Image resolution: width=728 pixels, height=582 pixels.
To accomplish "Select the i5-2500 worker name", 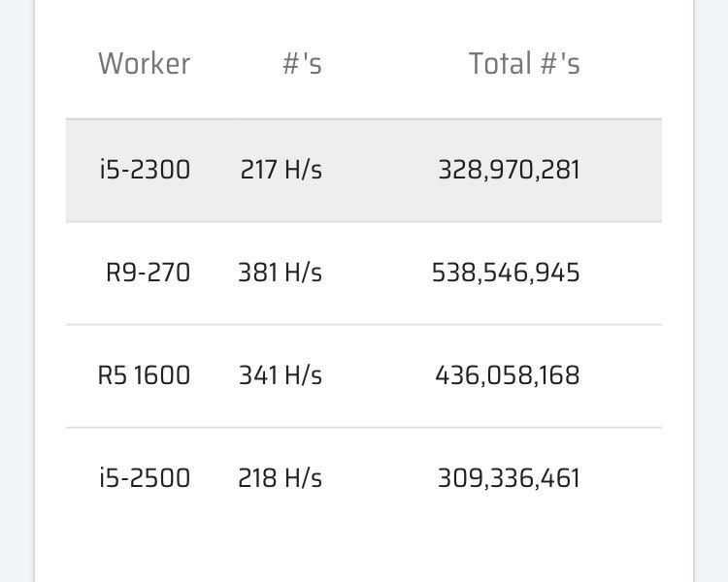I will 145,477.
